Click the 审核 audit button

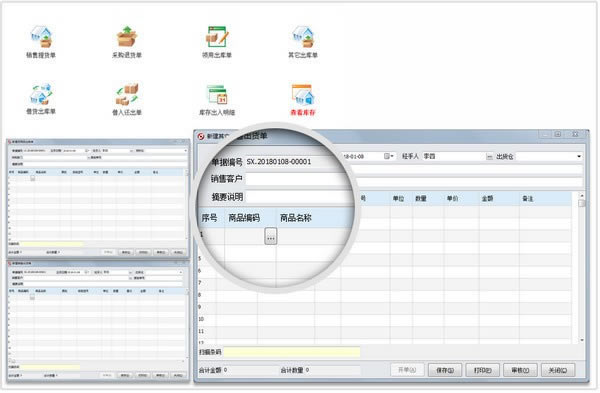(x=520, y=370)
